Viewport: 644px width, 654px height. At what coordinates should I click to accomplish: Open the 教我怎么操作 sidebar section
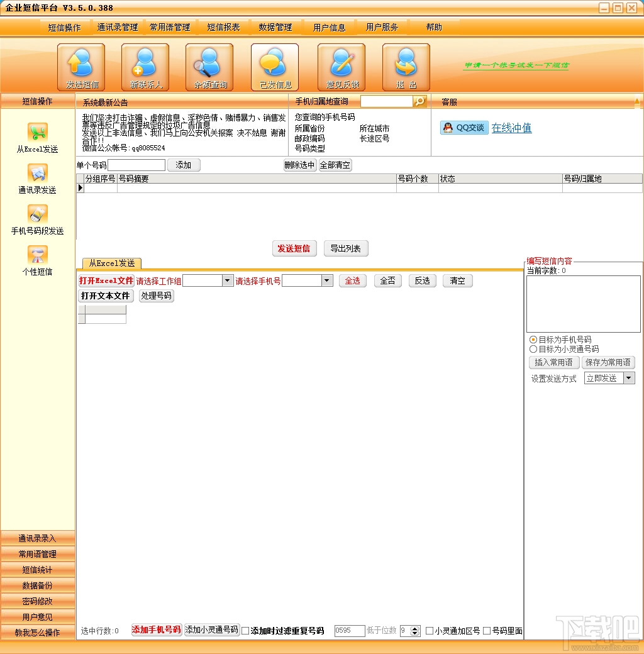click(x=38, y=633)
